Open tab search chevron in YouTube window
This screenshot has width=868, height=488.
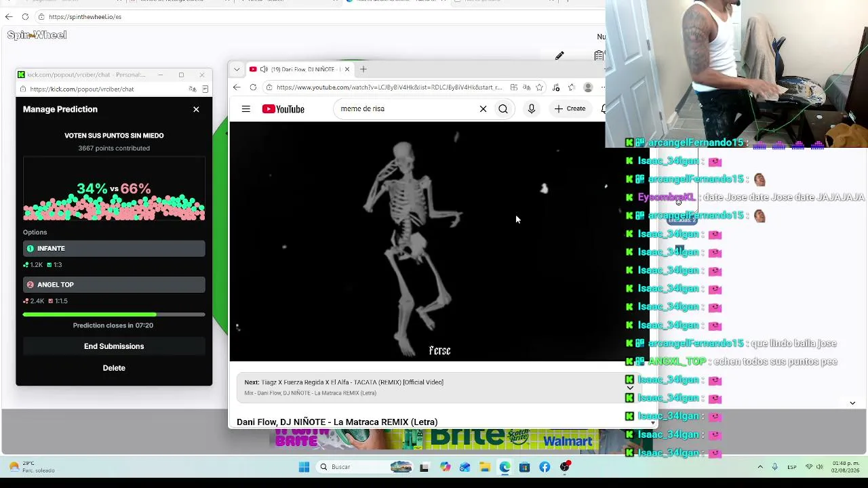(236, 69)
